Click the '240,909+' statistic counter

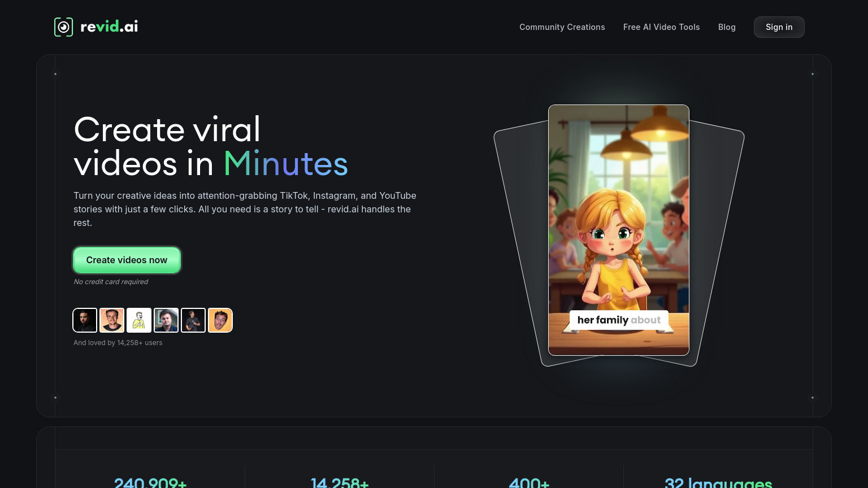click(x=150, y=483)
